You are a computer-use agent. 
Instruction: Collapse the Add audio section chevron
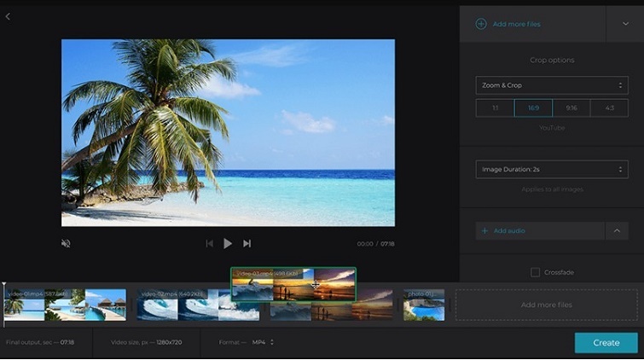click(x=617, y=230)
